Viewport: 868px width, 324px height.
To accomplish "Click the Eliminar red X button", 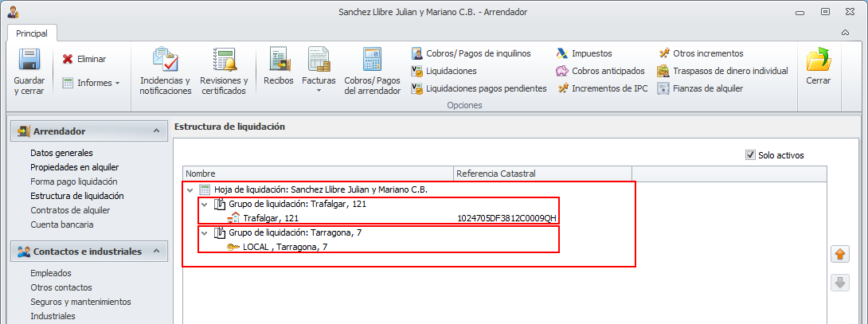I will click(x=84, y=59).
